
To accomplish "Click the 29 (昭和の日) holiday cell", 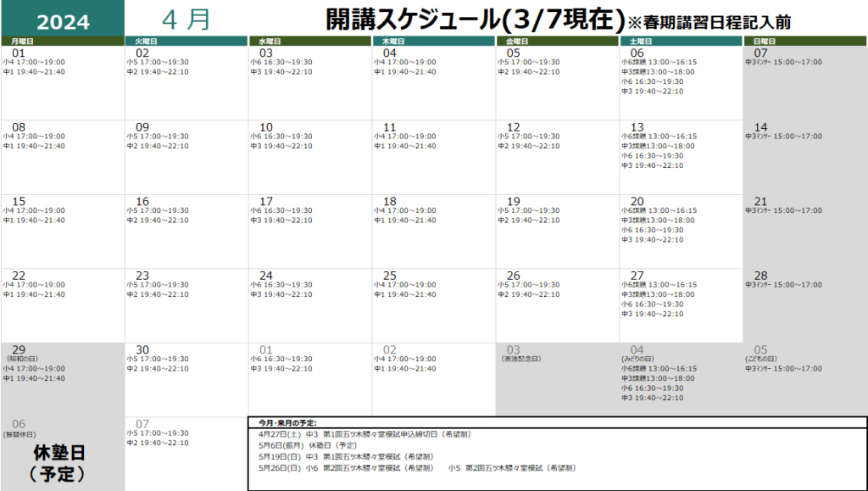I will (x=62, y=379).
